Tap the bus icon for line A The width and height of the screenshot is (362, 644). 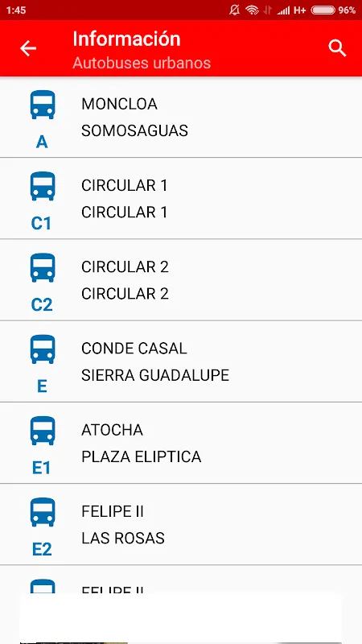[43, 105]
